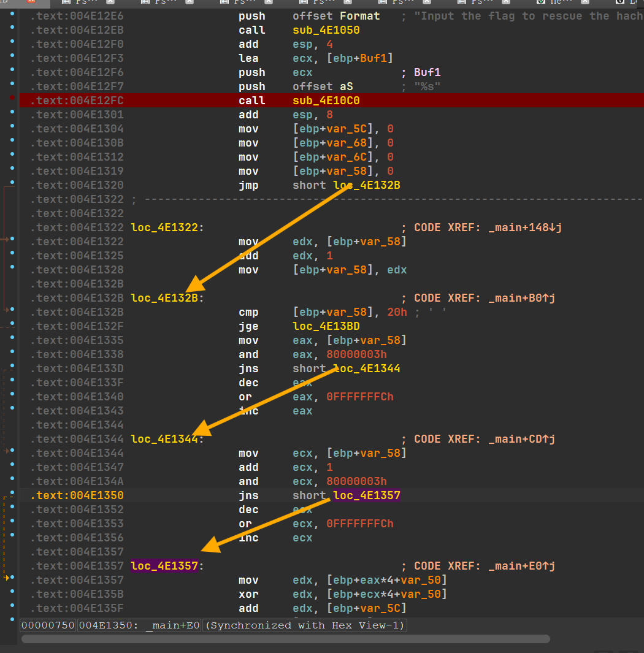Select the sub_4E1050 call target
644x653 pixels.
(x=326, y=30)
